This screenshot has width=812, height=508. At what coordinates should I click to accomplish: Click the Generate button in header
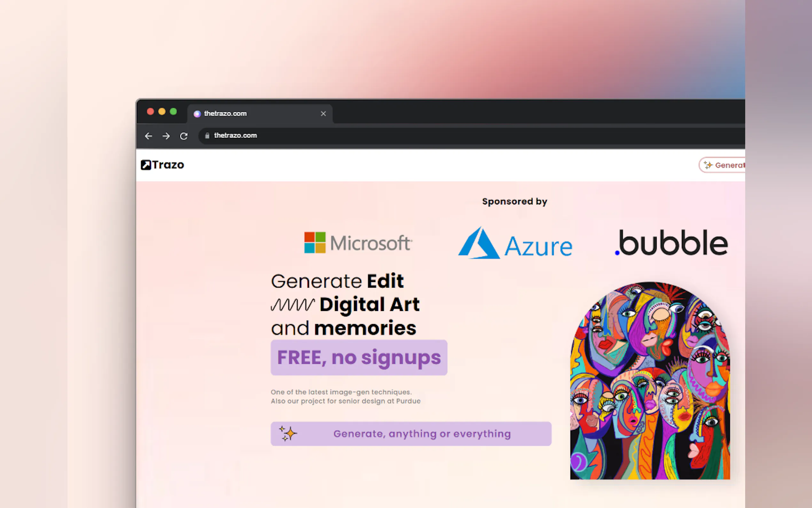coord(722,165)
